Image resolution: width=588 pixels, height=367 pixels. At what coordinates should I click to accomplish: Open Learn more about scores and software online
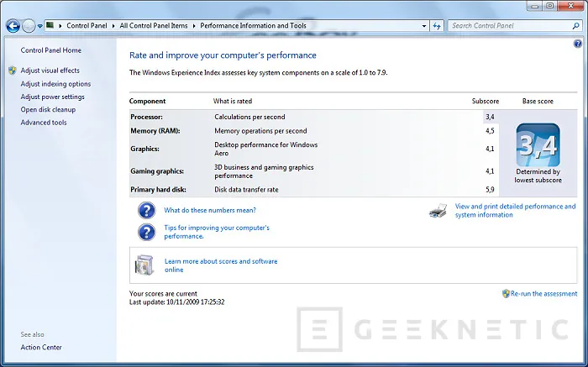221,265
